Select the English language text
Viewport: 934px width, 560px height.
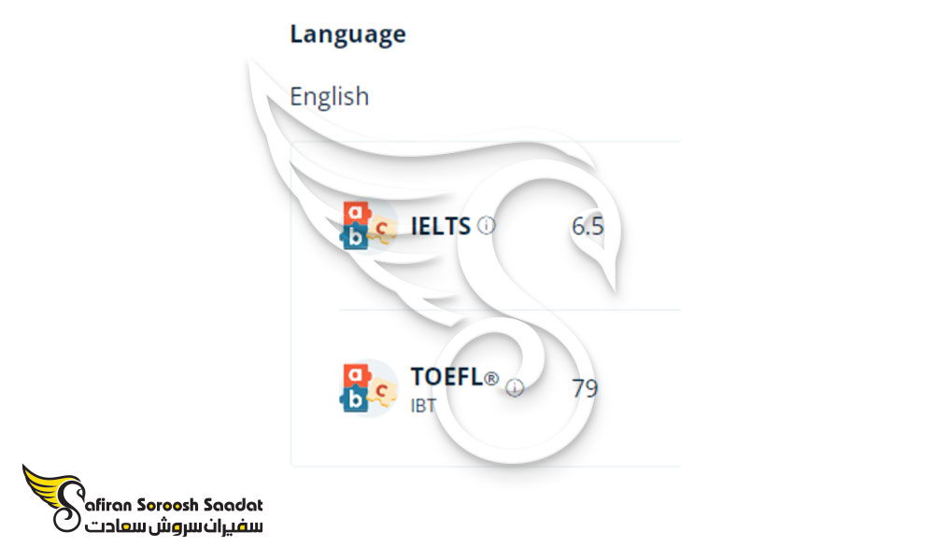tap(330, 96)
